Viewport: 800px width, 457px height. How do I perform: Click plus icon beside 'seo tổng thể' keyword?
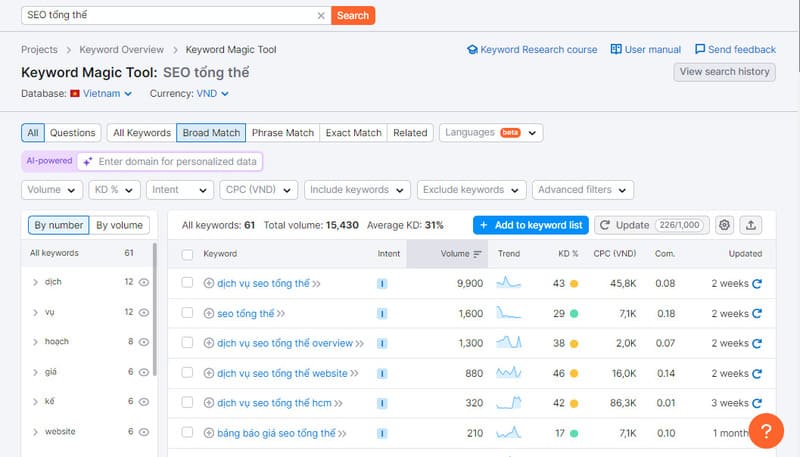coord(209,314)
